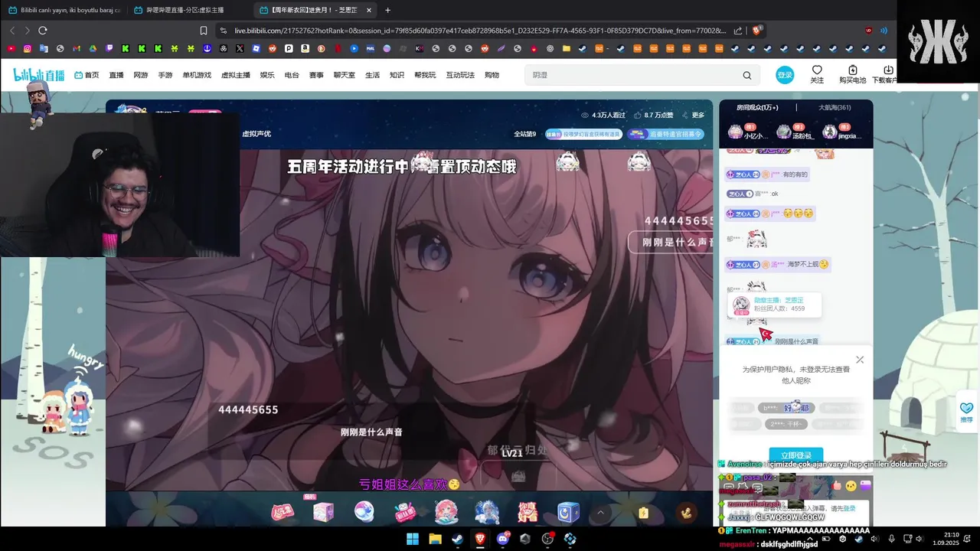980x551 pixels.
Task: Open the 追番特邀官招募令 banner
Action: (x=665, y=134)
